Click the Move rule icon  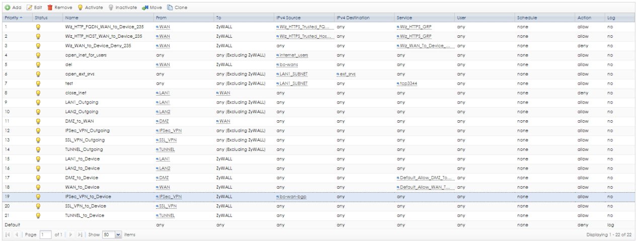[x=145, y=8]
